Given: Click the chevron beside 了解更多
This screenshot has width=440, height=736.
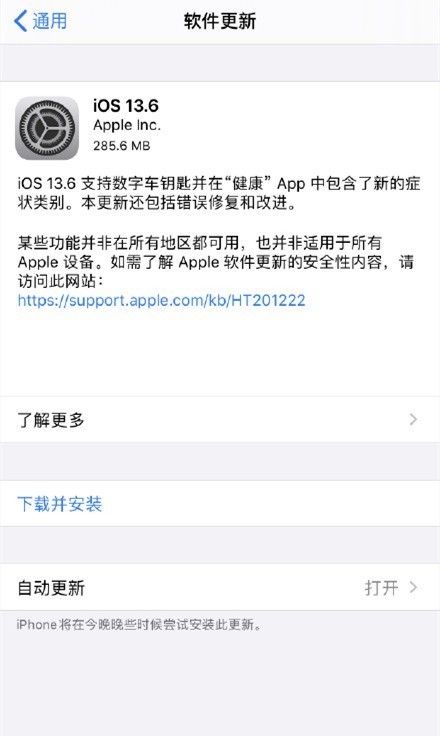Looking at the screenshot, I should (413, 419).
